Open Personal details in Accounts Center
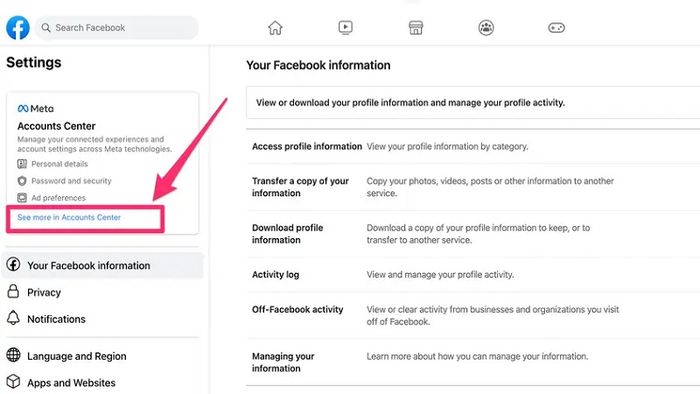Viewport: 700px width, 394px height. pyautogui.click(x=53, y=164)
